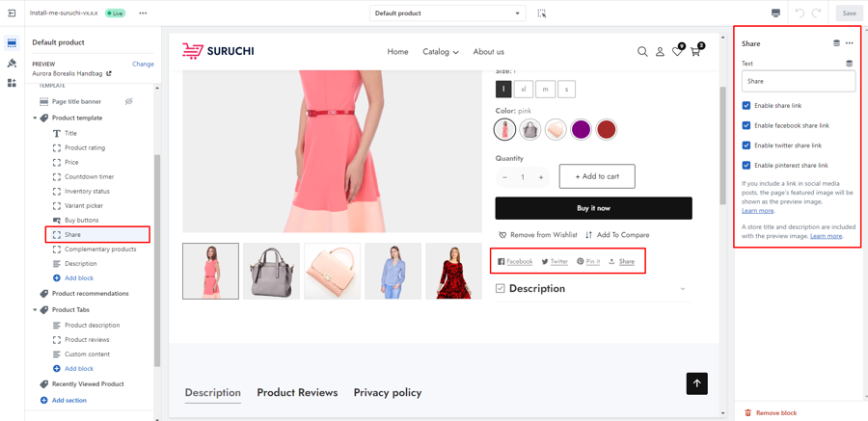
Task: Open the Default product dropdown
Action: (447, 13)
